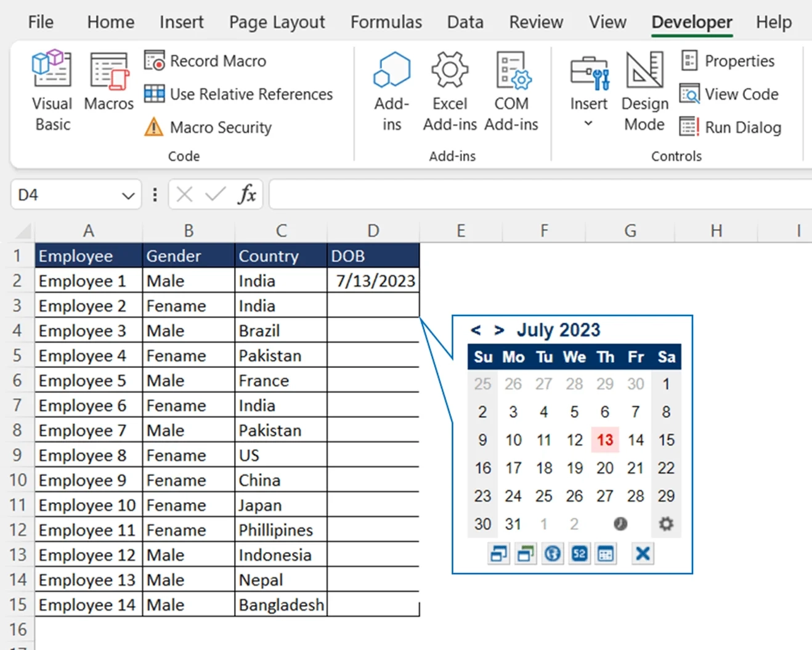Click inside the formula bar

[x=540, y=195]
